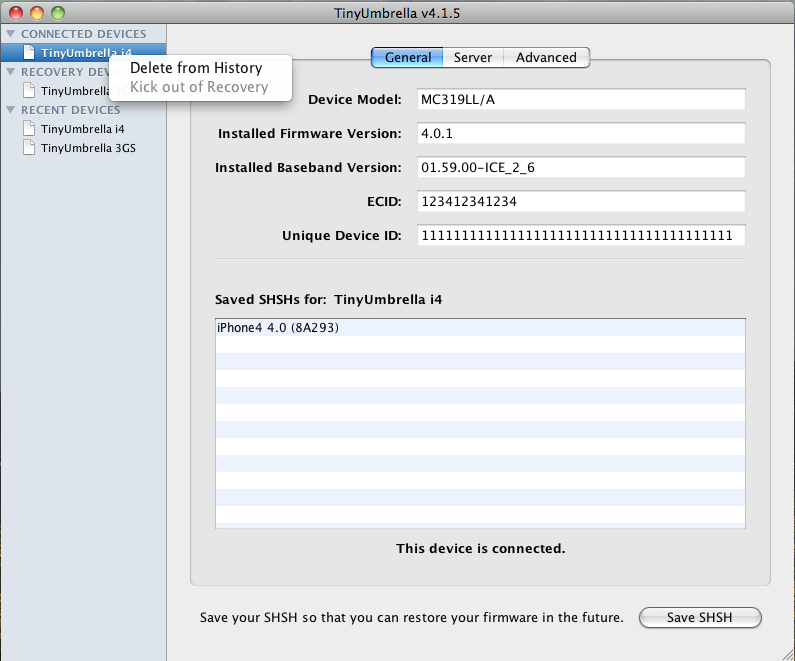Screen dimensions: 795x661
Task: Collapse the Recovery Devices disclosure triangle
Action: pos(11,72)
